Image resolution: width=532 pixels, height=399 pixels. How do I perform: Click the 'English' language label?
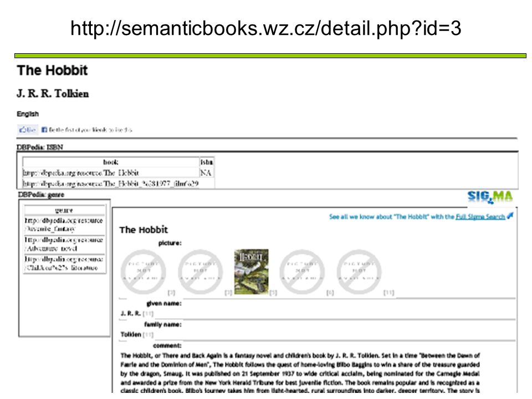coord(28,114)
